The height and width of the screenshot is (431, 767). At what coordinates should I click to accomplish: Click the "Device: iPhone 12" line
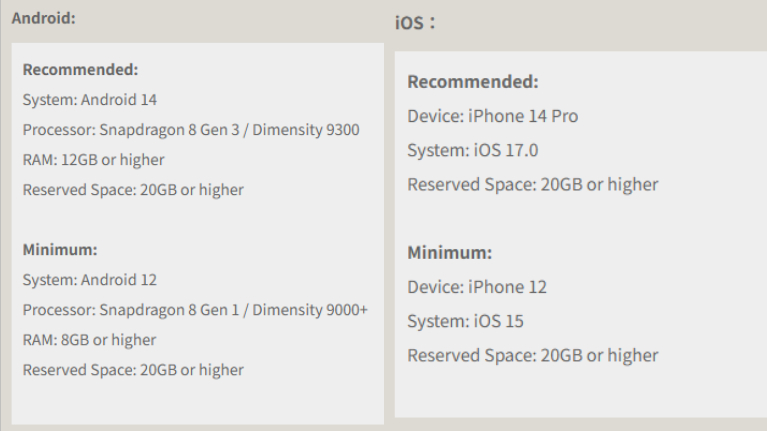coord(477,287)
